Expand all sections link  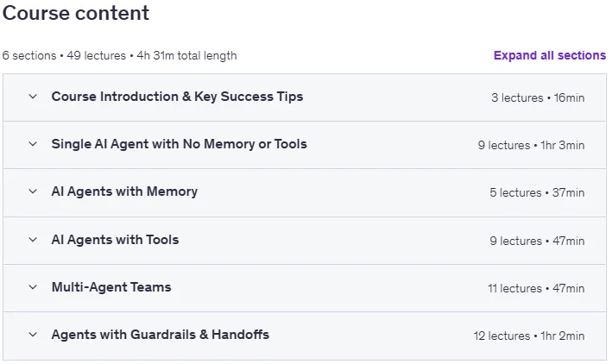tap(550, 55)
